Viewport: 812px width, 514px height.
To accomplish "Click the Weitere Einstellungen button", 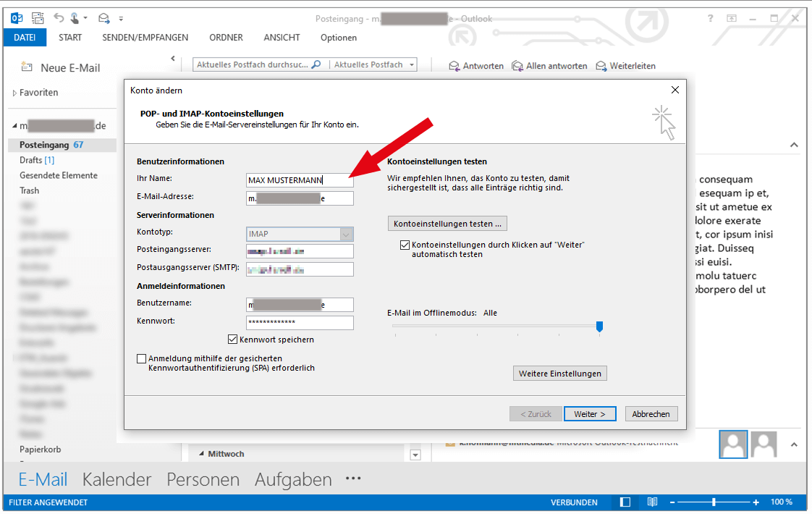I will pyautogui.click(x=560, y=374).
